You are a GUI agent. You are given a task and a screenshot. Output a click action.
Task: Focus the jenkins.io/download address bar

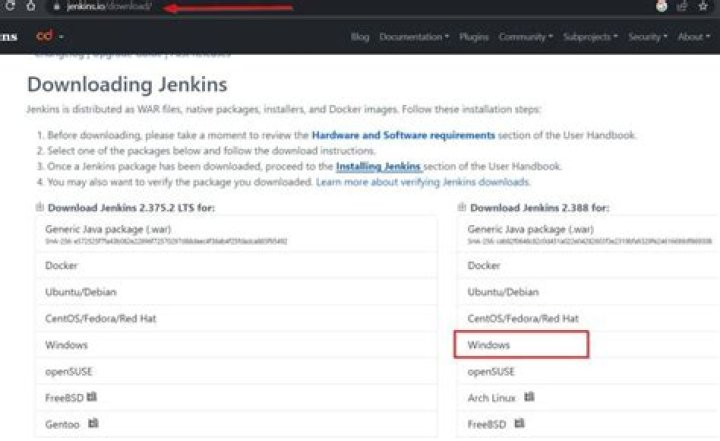point(109,7)
